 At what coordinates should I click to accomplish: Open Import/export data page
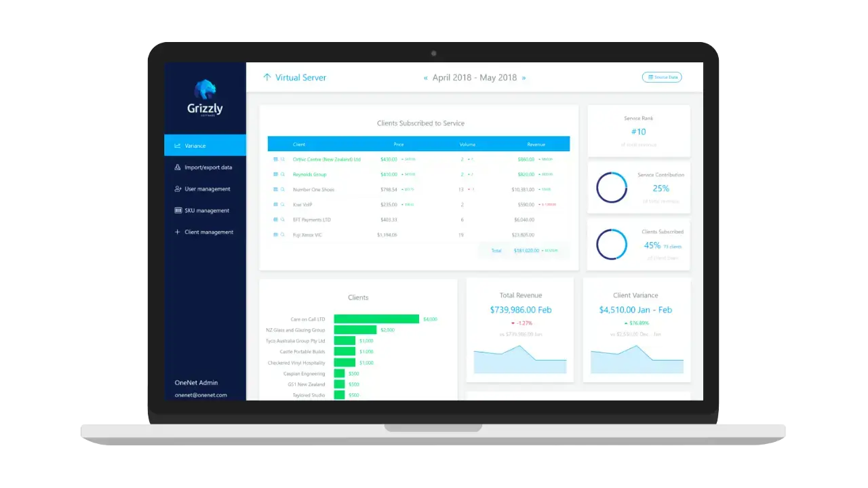click(x=208, y=167)
